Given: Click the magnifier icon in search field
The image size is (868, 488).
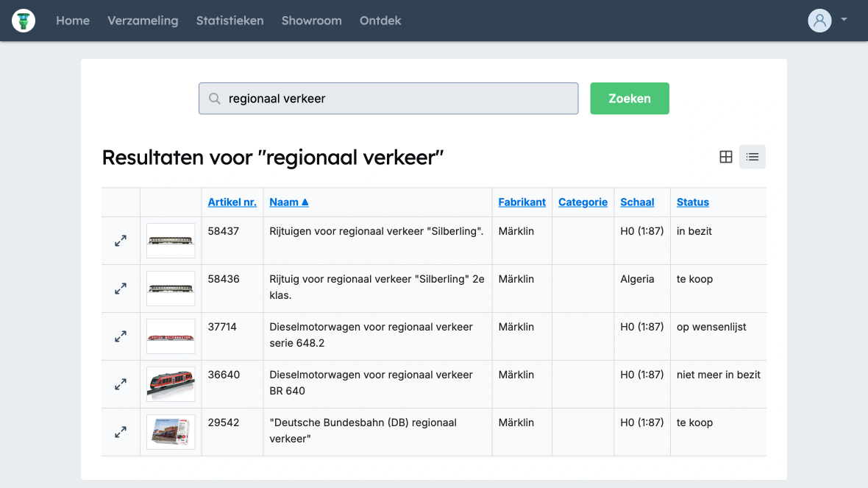Looking at the screenshot, I should click(215, 99).
